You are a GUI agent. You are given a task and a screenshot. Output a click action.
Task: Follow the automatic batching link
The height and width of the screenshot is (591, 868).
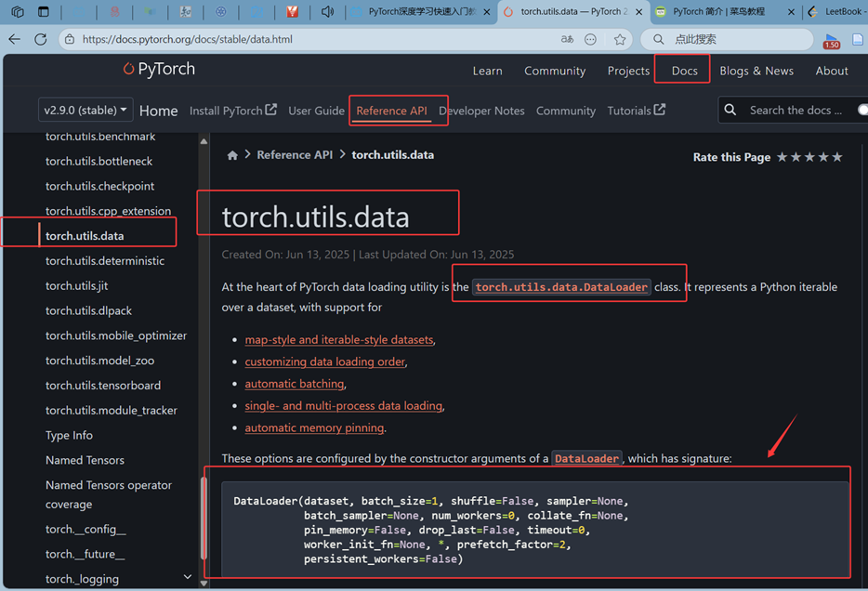[x=295, y=384]
